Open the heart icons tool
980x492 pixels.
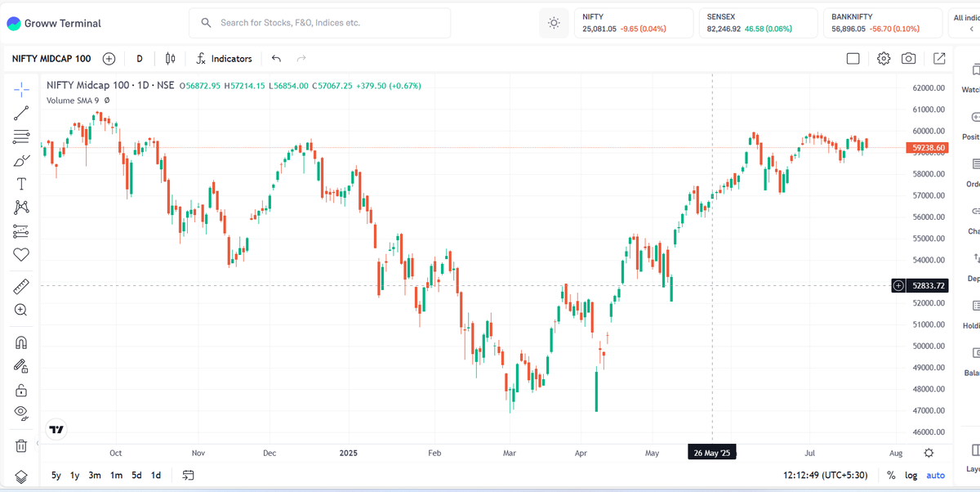[x=21, y=255]
